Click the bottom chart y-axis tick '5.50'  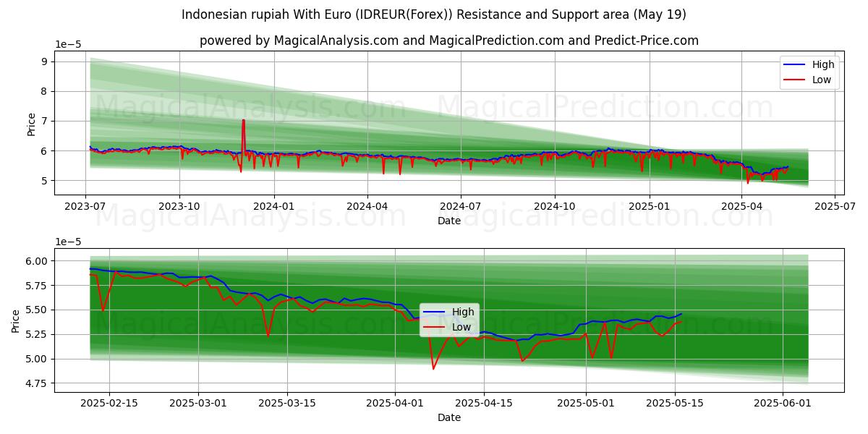click(x=37, y=310)
